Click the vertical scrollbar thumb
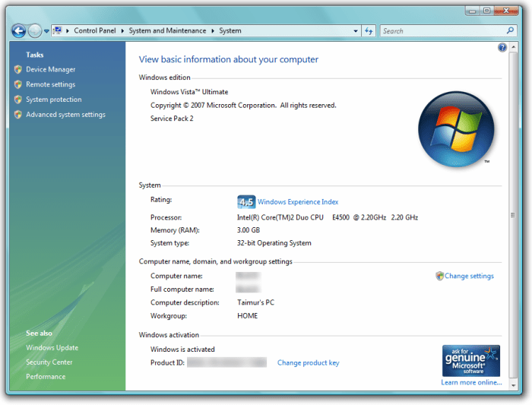 pos(513,215)
